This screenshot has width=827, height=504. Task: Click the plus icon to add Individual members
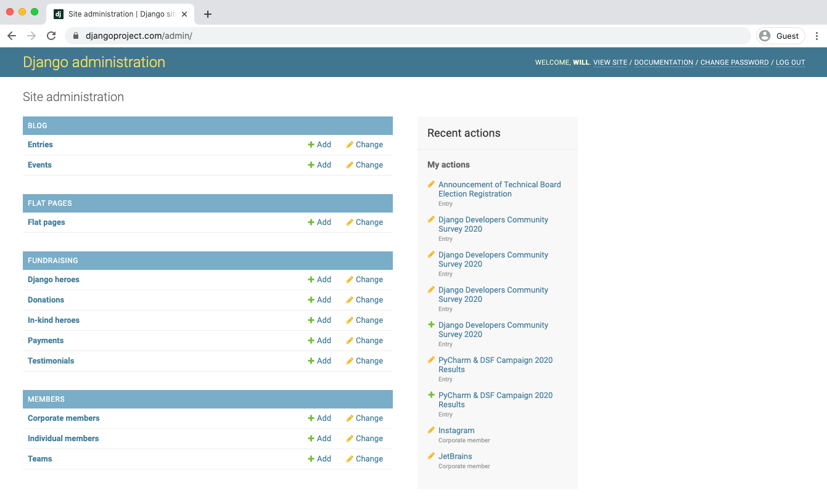click(311, 439)
